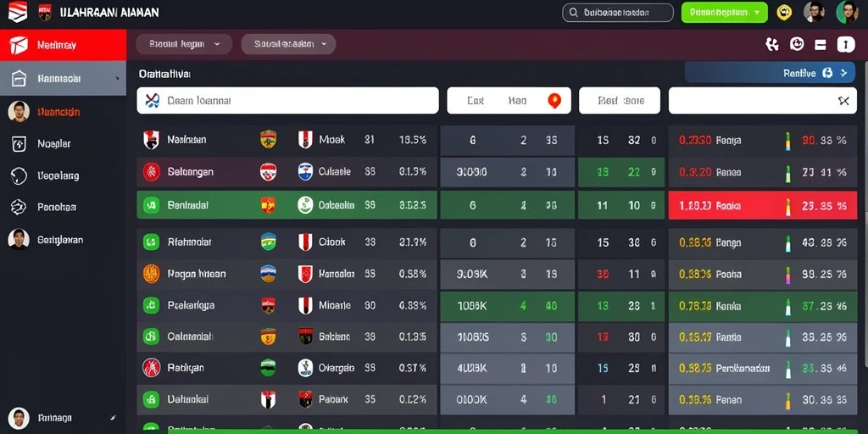Image resolution: width=868 pixels, height=434 pixels.
Task: Click the Team search field with crossed icon
Action: click(x=288, y=101)
